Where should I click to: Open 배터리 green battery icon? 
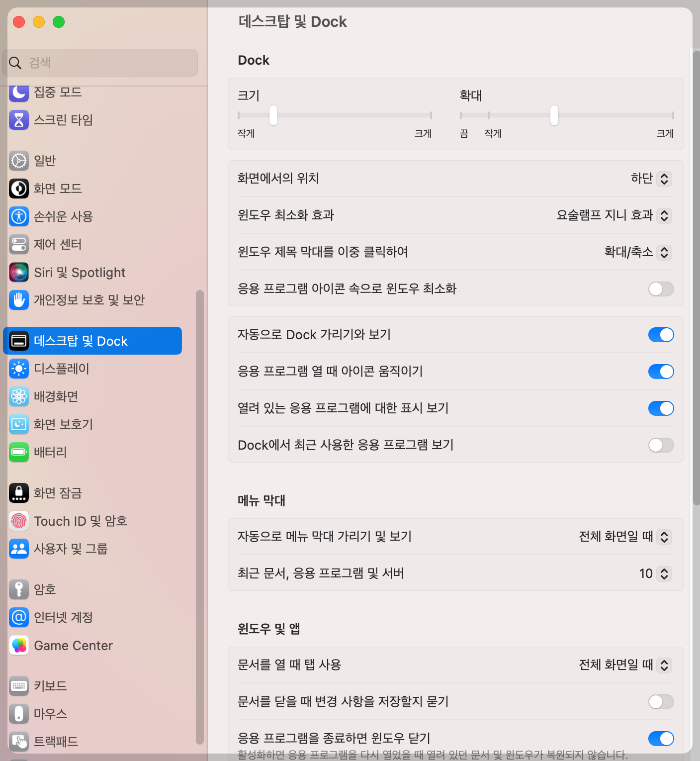point(19,452)
